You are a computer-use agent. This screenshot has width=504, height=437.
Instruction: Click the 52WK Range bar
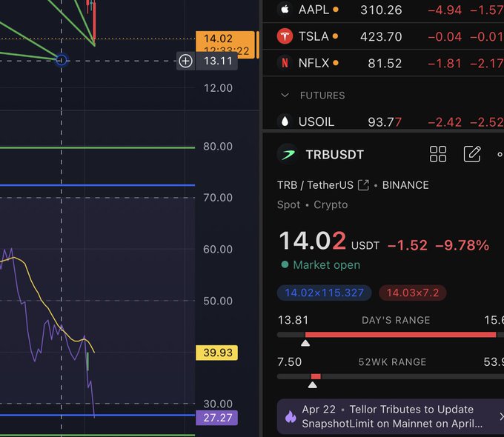[390, 376]
